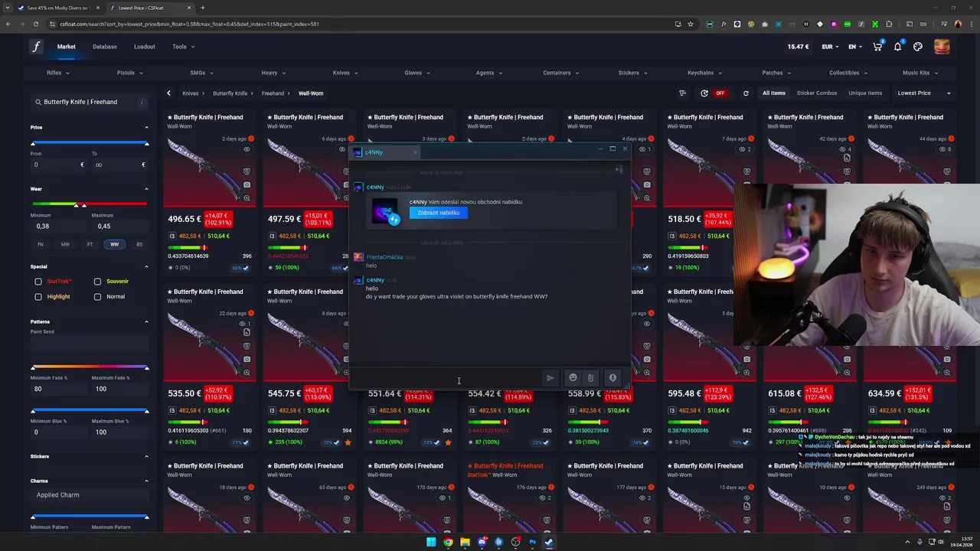The image size is (980, 551).
Task: Open the theme palette icon
Action: (x=918, y=47)
